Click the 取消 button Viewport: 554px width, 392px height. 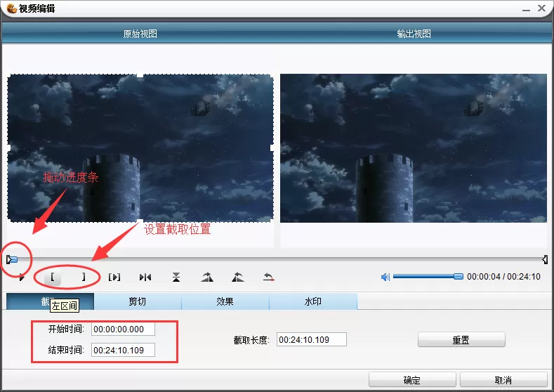(503, 380)
